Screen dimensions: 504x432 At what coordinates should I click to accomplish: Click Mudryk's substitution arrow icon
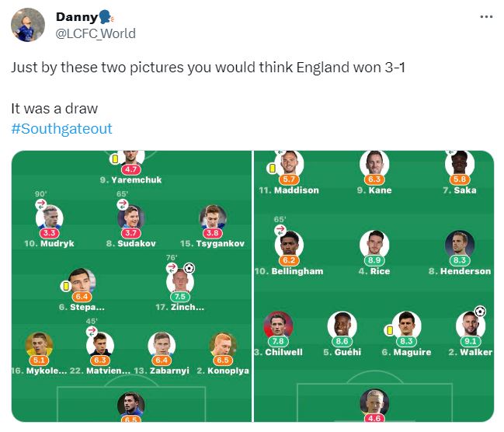click(41, 204)
